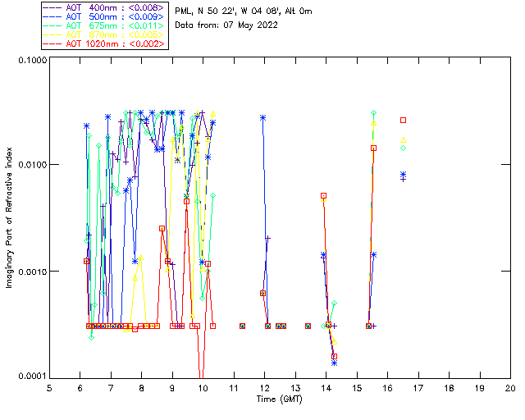The height and width of the screenshot is (420, 525).
Task: Click the AOT 675nm green legend entry
Action: click(x=104, y=25)
